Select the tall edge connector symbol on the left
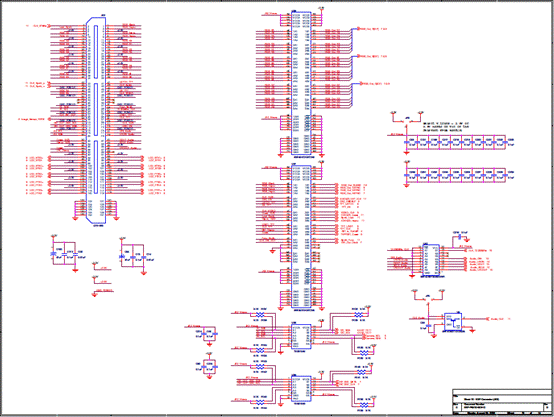The height and width of the screenshot is (417, 554). point(96,120)
